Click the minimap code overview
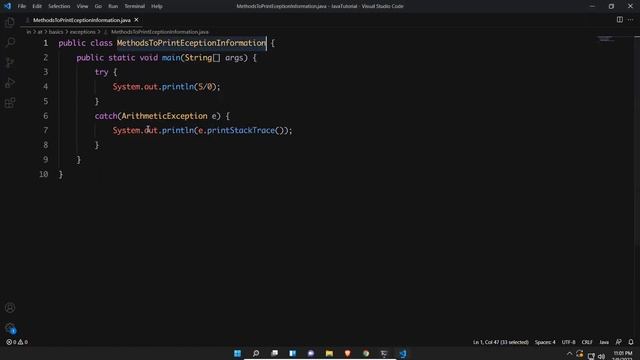Viewport: 640px width, 360px height. (x=606, y=39)
